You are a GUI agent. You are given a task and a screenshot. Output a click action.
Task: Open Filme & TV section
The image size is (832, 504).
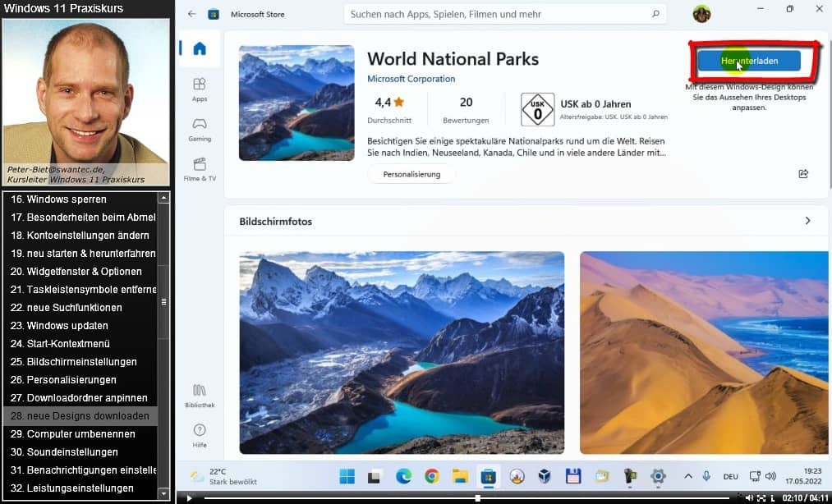coord(200,168)
